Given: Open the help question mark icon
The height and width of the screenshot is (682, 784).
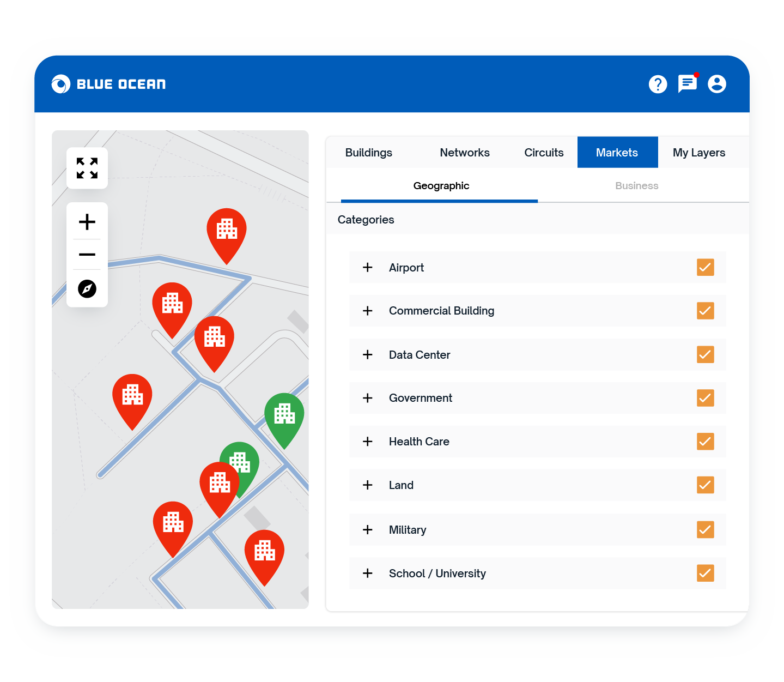Looking at the screenshot, I should click(x=658, y=84).
